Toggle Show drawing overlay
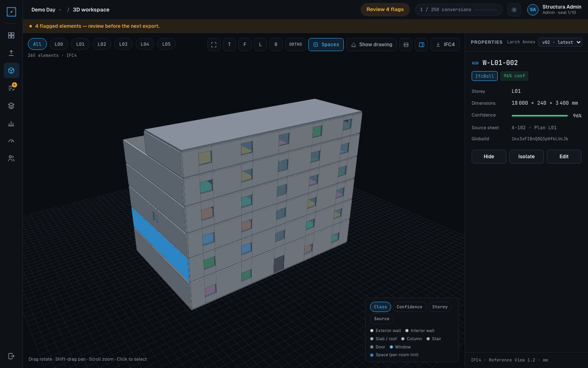This screenshot has width=588, height=368. click(x=372, y=45)
